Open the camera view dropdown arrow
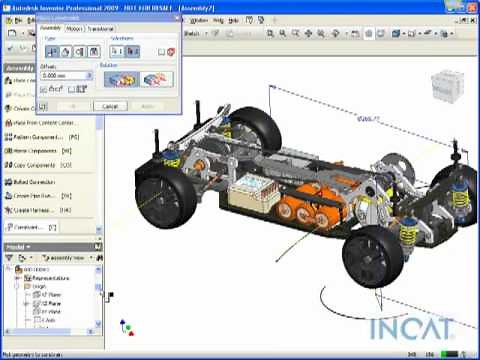480x360 pixels. tap(419, 34)
